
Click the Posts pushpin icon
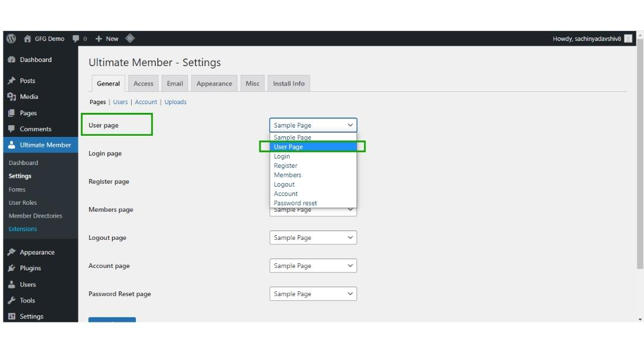[12, 81]
